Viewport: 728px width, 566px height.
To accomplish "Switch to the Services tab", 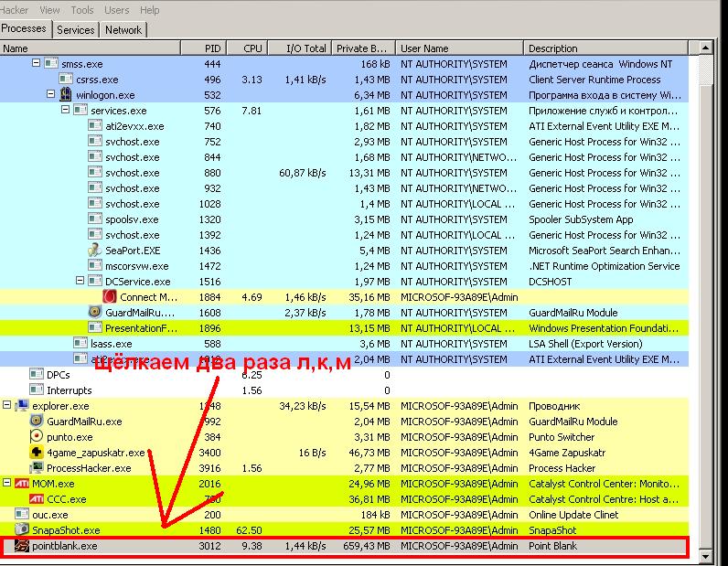I will coord(76,29).
